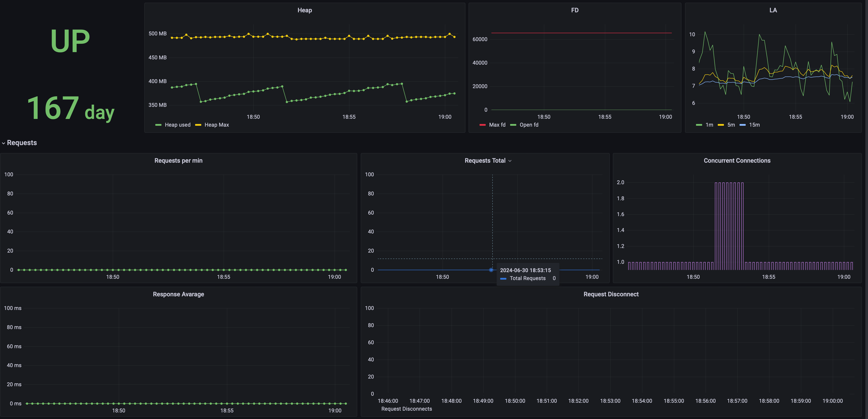Open the Requests Total panel dropdown menu
868x419 pixels.
(x=509, y=161)
